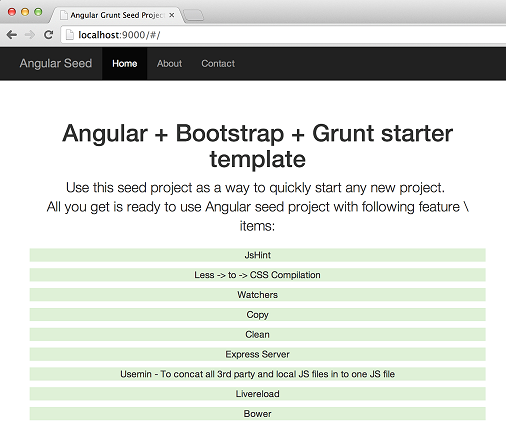Click the browser back arrow
Screen dimensions: 506x440
pos(12,35)
